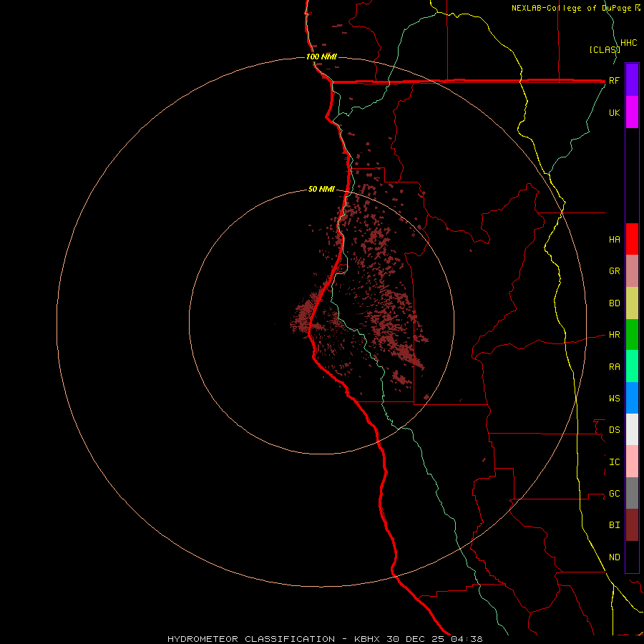644x644 pixels.
Task: Click the magenta UK legend color swatch
Action: (x=632, y=112)
